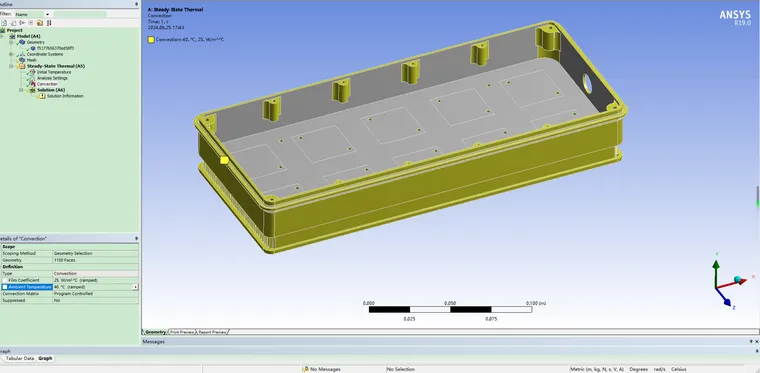The height and width of the screenshot is (373, 760).
Task: Pin the Details of Convection panel
Action: coord(136,238)
